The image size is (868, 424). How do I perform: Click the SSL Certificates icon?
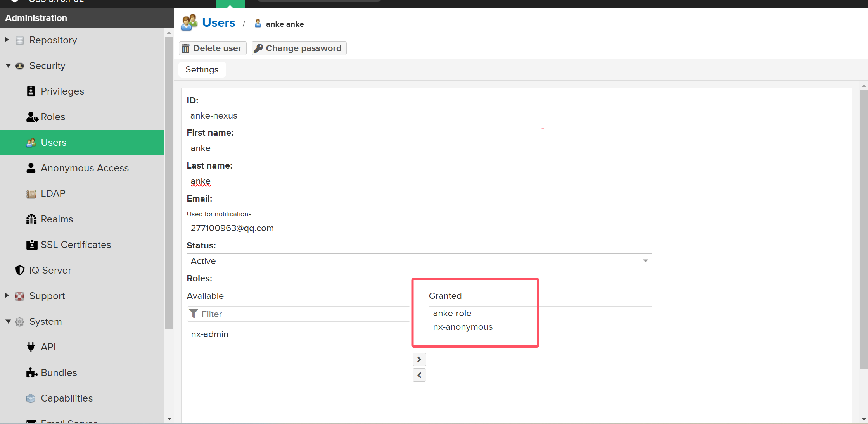pyautogui.click(x=31, y=245)
